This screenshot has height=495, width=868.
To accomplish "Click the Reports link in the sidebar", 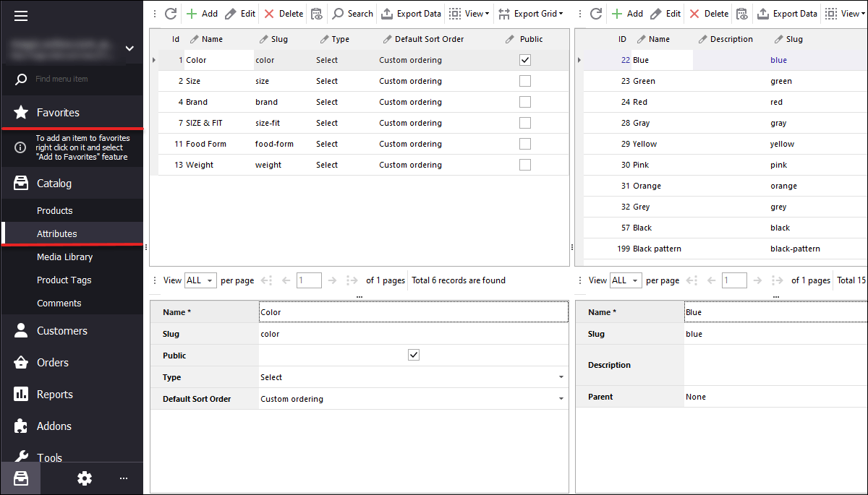I will (54, 395).
